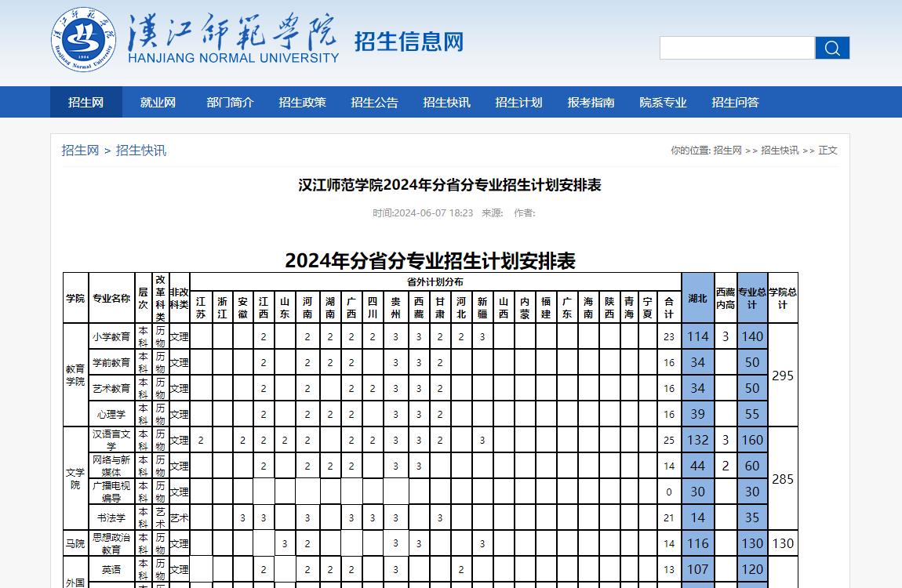
Task: Click major total 160 for 汉语言文学
Action: click(752, 441)
